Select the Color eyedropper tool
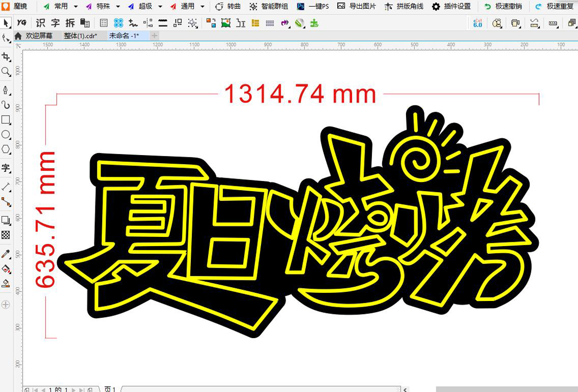 point(6,254)
